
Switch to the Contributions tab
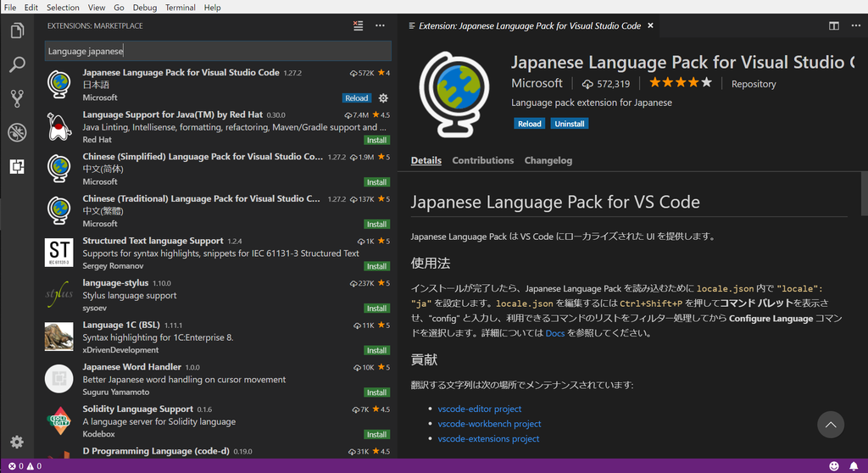tap(482, 160)
